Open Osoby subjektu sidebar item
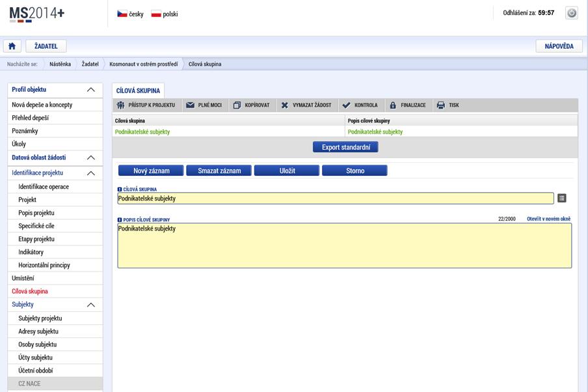The width and height of the screenshot is (588, 392). 55,344
